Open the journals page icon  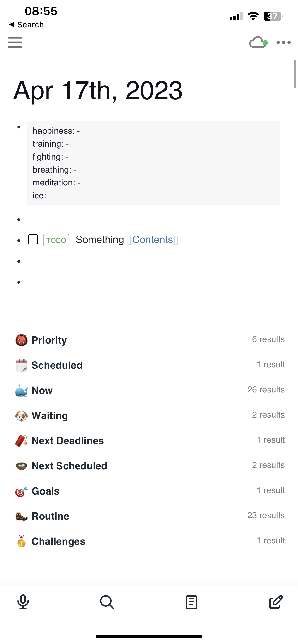(191, 602)
